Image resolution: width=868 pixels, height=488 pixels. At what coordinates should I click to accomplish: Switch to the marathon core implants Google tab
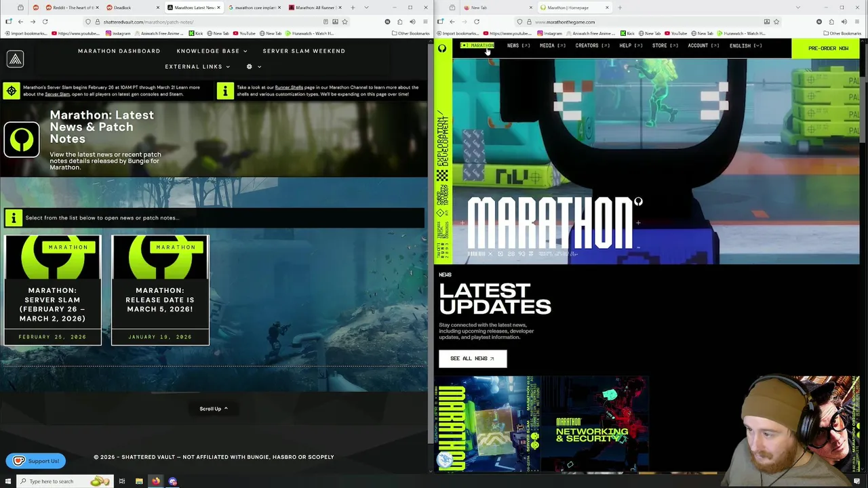(x=254, y=7)
